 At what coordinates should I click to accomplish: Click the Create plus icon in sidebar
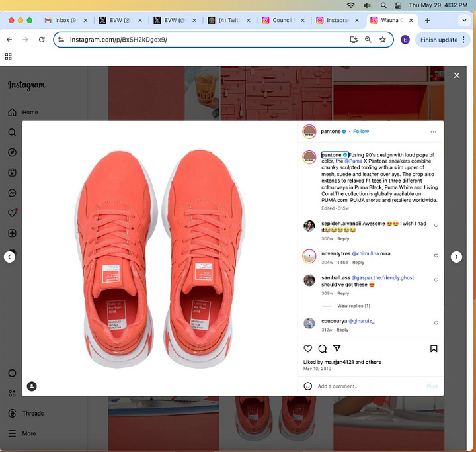12,233
